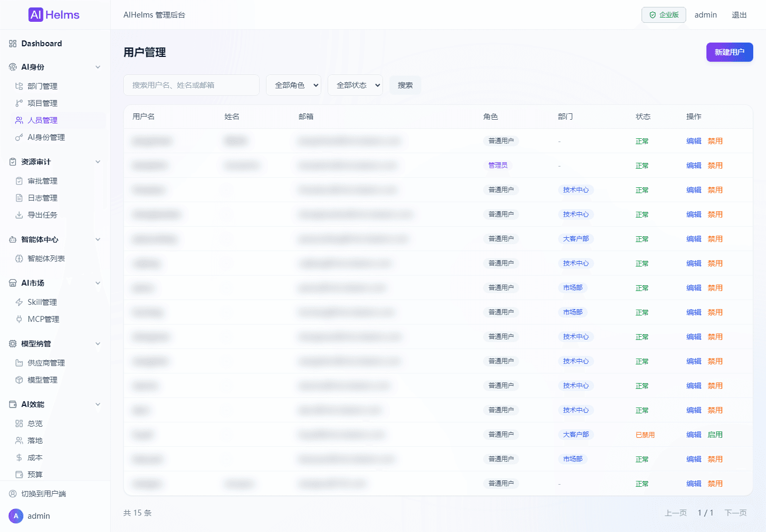The height and width of the screenshot is (532, 766).
Task: Click the 智能体列表 icon
Action: coord(19,259)
